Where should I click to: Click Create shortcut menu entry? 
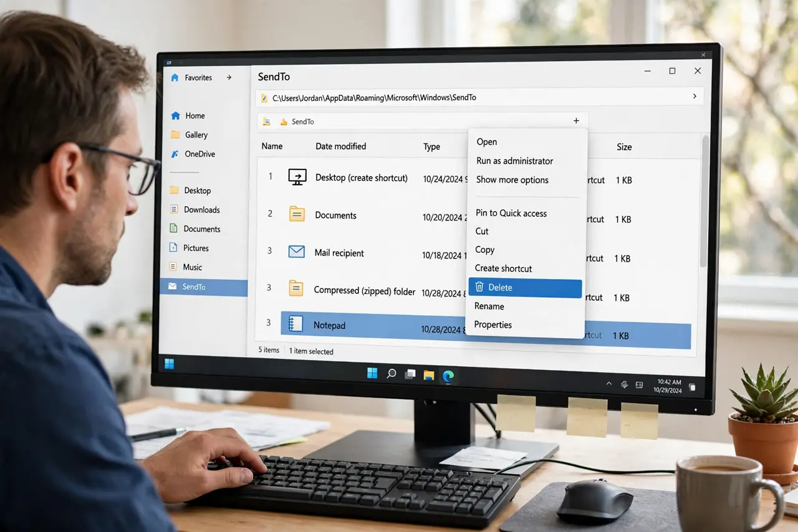pyautogui.click(x=503, y=268)
